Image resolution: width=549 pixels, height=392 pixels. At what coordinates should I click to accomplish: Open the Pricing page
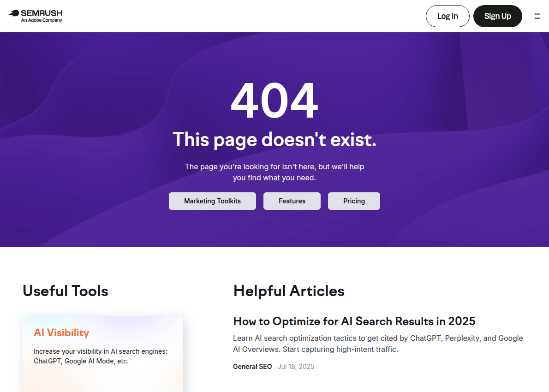[x=354, y=201]
